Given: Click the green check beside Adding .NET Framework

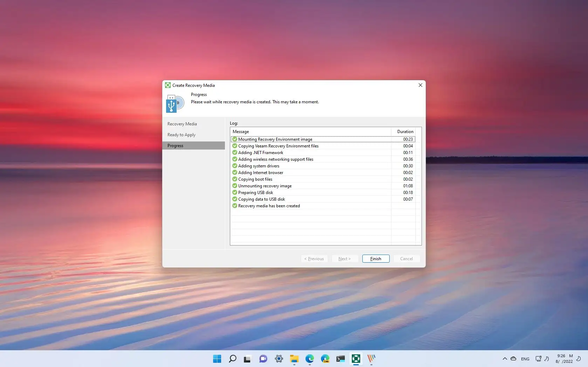Looking at the screenshot, I should pyautogui.click(x=234, y=153).
